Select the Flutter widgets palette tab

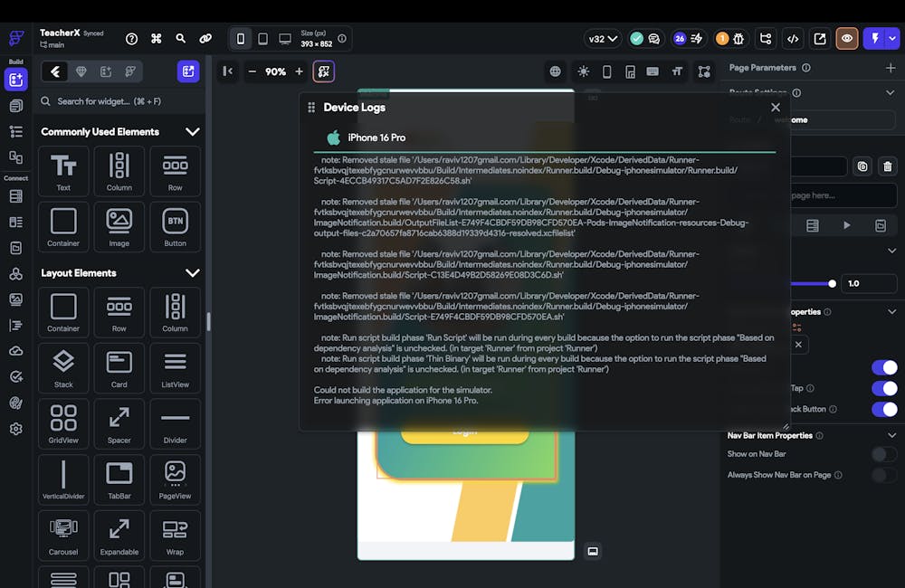pos(55,71)
